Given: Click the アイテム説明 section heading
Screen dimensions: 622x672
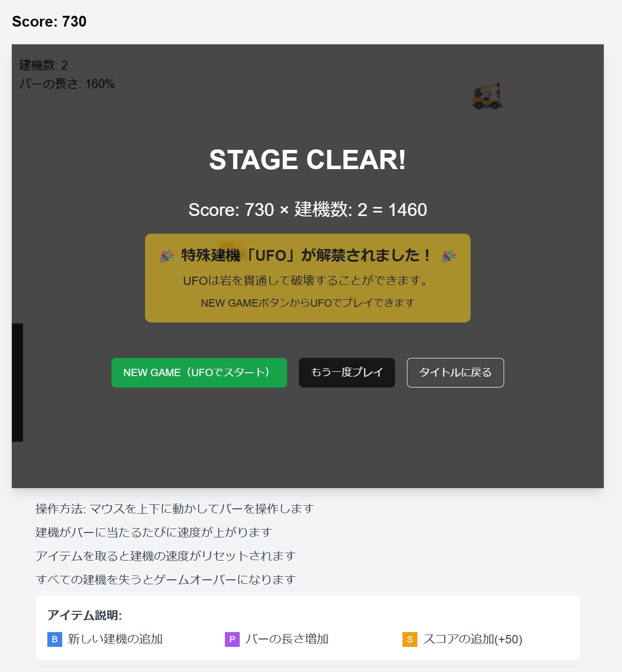Looking at the screenshot, I should (85, 615).
